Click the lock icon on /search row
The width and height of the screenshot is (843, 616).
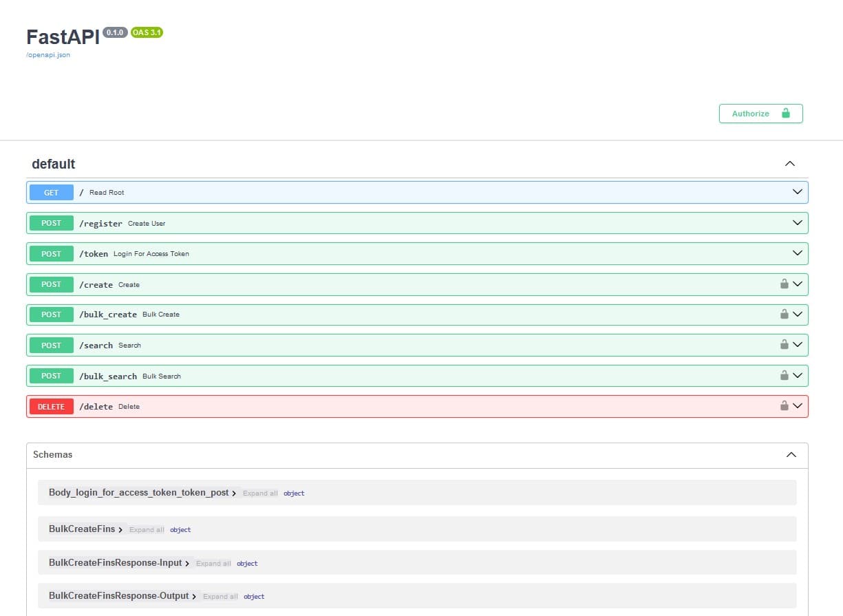784,344
